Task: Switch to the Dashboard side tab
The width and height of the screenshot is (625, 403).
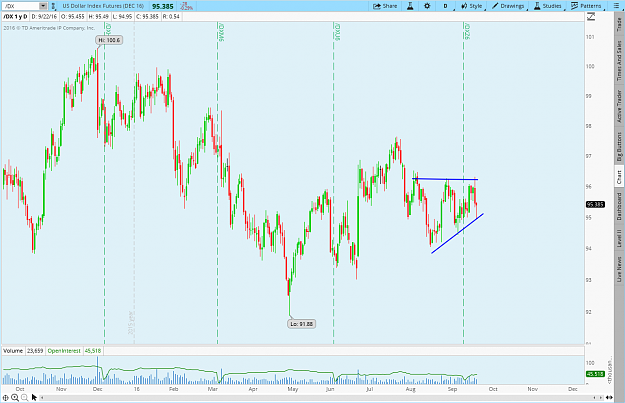Action: coord(619,206)
